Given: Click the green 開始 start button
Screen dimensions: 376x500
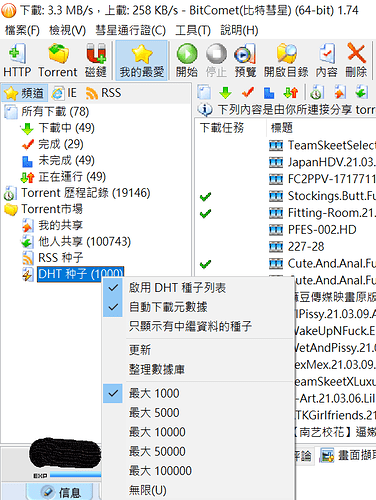Looking at the screenshot, I should click(x=187, y=60).
